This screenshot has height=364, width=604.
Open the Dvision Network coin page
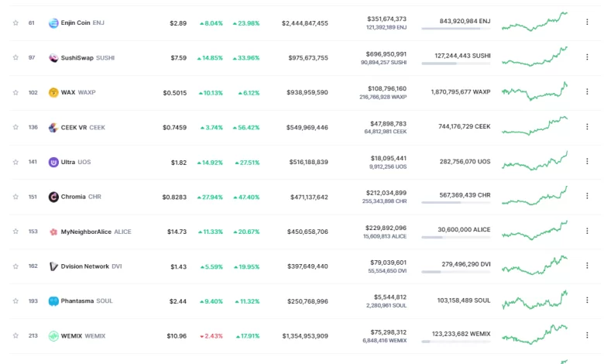(85, 266)
